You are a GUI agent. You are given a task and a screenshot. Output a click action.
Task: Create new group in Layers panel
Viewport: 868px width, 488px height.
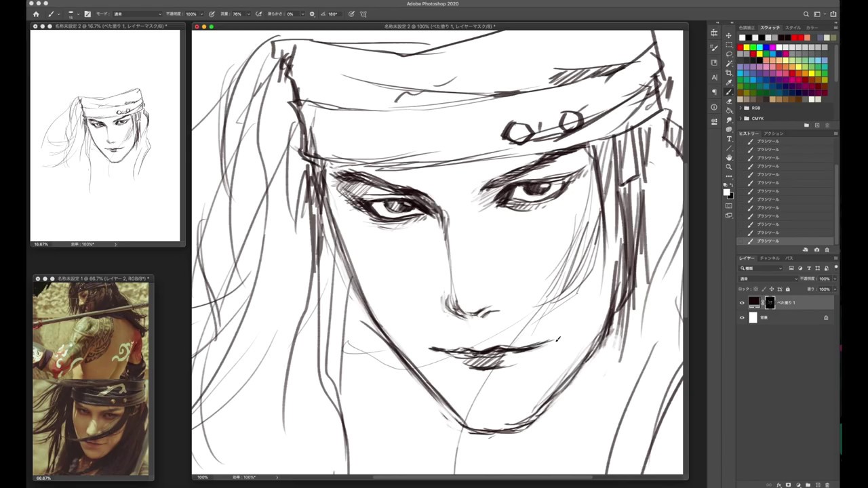(x=807, y=485)
